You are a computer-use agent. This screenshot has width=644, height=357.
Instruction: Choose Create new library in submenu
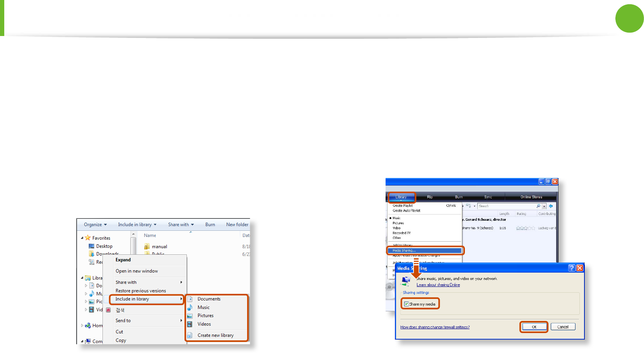click(x=215, y=335)
